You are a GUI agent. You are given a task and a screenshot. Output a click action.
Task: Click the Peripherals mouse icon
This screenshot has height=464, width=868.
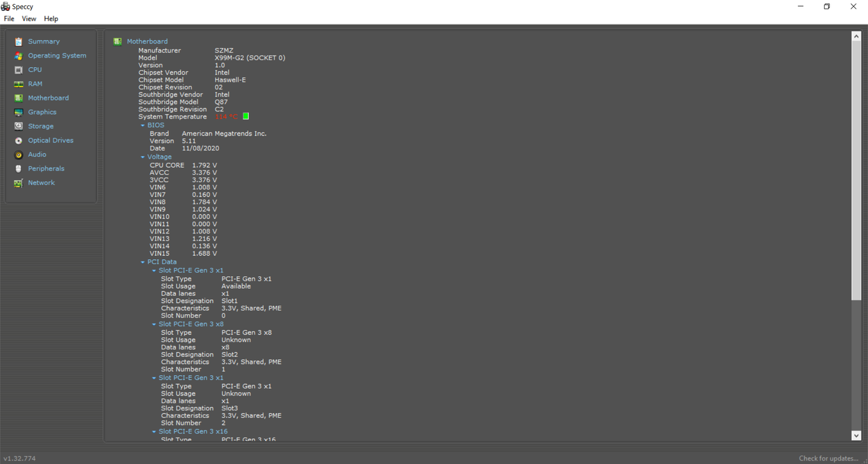18,168
